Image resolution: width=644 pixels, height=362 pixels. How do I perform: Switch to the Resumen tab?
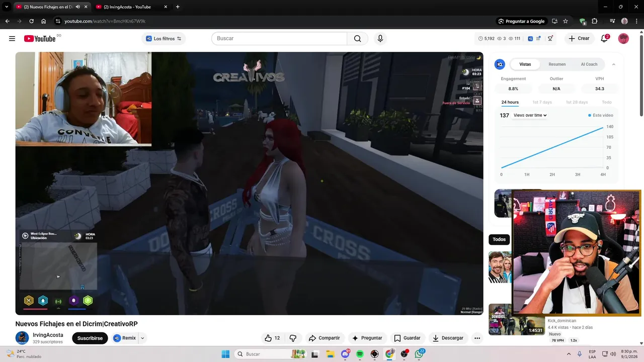tap(557, 64)
